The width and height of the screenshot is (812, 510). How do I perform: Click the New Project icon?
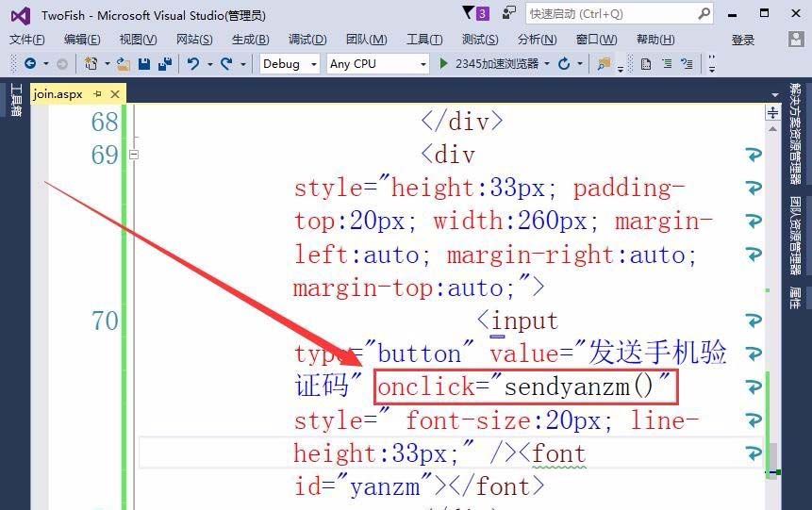pos(91,64)
